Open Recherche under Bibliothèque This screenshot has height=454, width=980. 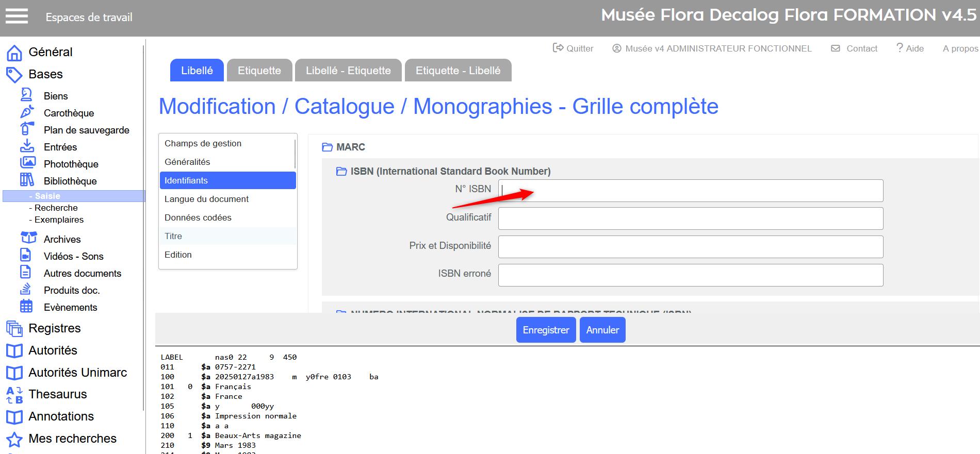point(56,208)
